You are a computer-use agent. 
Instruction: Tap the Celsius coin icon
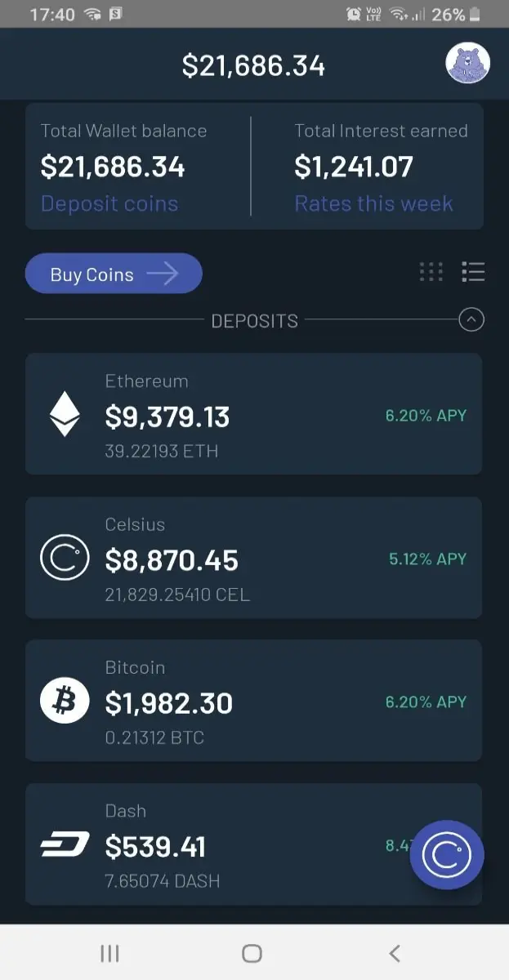[x=65, y=558]
